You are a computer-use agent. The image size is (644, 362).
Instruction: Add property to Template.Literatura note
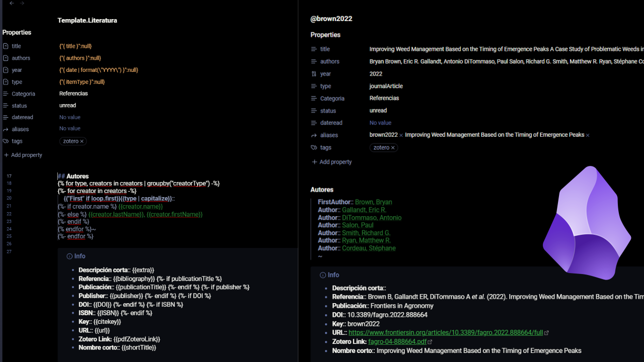coord(23,155)
